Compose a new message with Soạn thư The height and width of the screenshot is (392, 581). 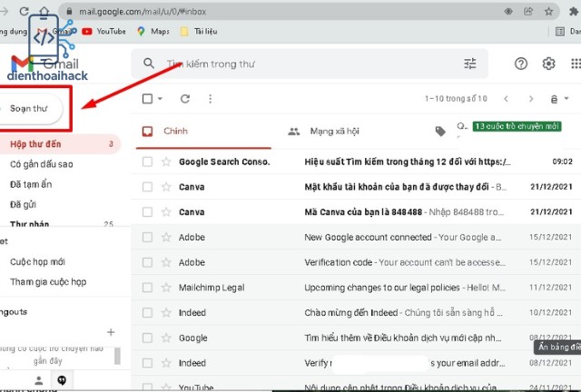31,109
